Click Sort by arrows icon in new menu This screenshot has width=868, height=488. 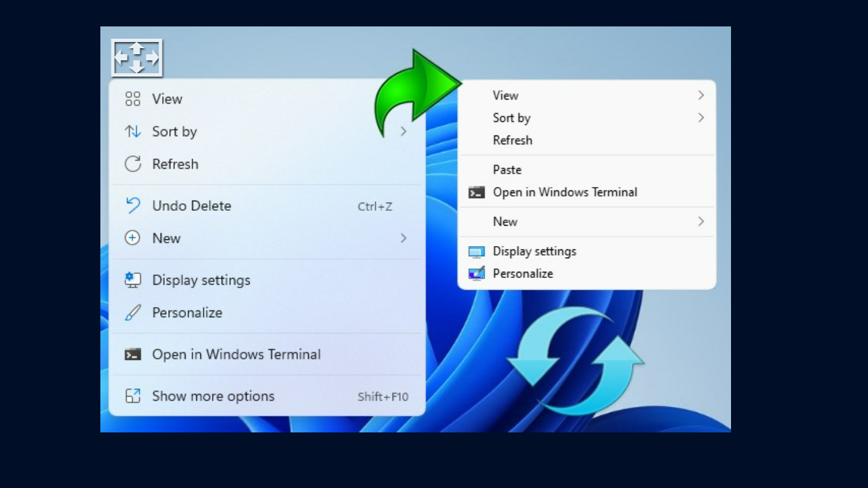[133, 131]
